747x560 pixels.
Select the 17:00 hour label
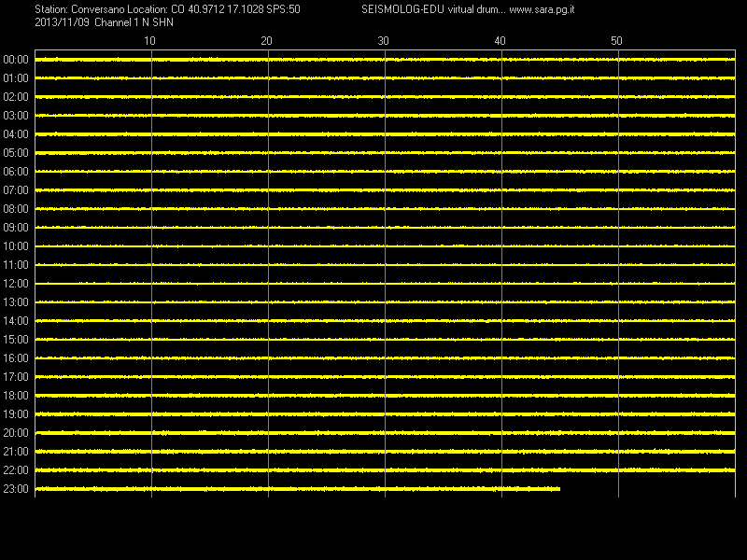16,377
